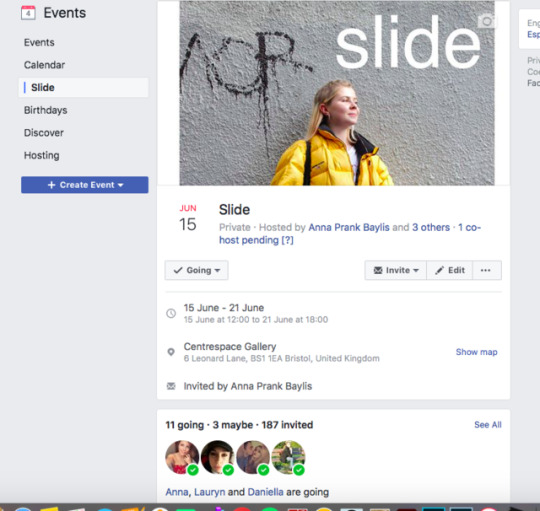The image size is (540, 511).
Task: Click the location pin icon by Centrespace Gallery
Action: pos(171,352)
